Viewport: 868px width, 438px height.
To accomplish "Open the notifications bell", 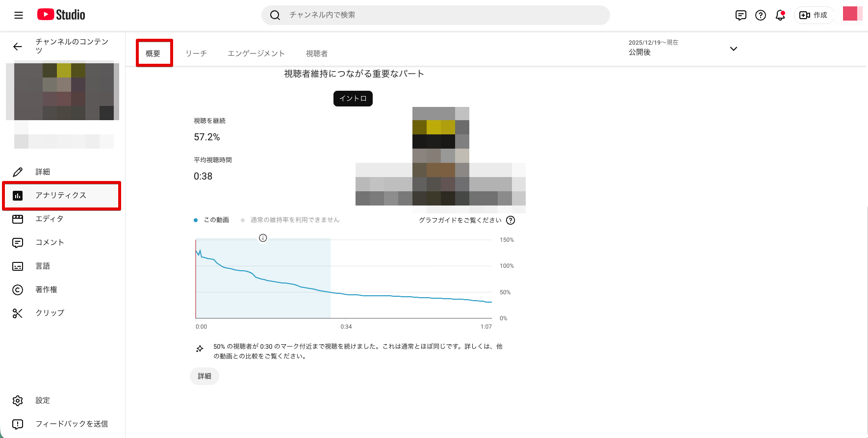I will tap(780, 15).
